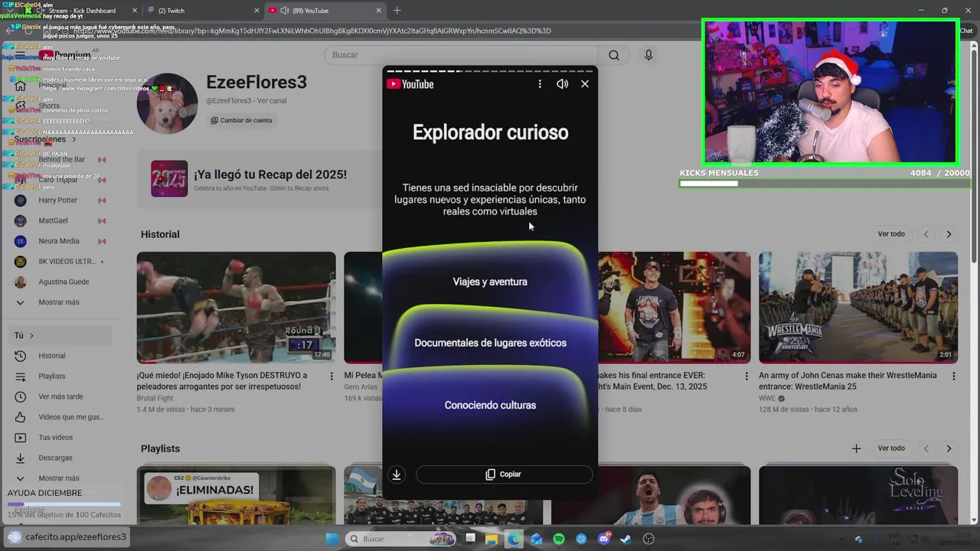The width and height of the screenshot is (980, 551).
Task: Open the Solo Leveling playlist thumbnail
Action: click(x=858, y=496)
